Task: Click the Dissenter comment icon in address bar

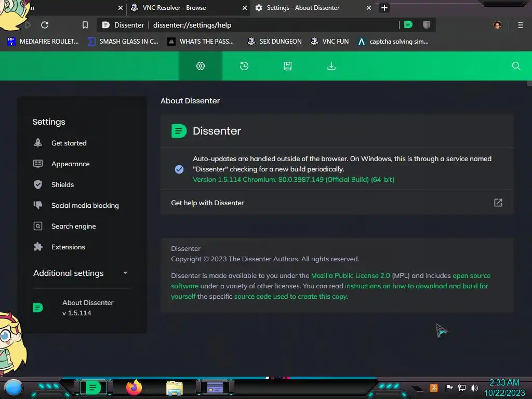Action: pyautogui.click(x=408, y=25)
